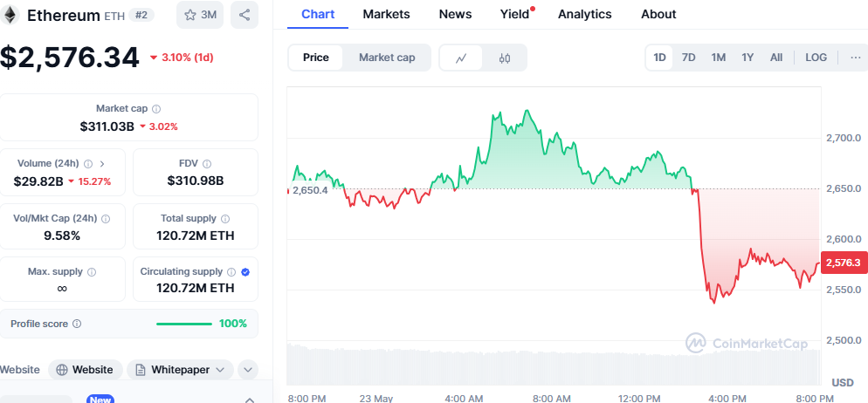Select the All time range

click(776, 58)
